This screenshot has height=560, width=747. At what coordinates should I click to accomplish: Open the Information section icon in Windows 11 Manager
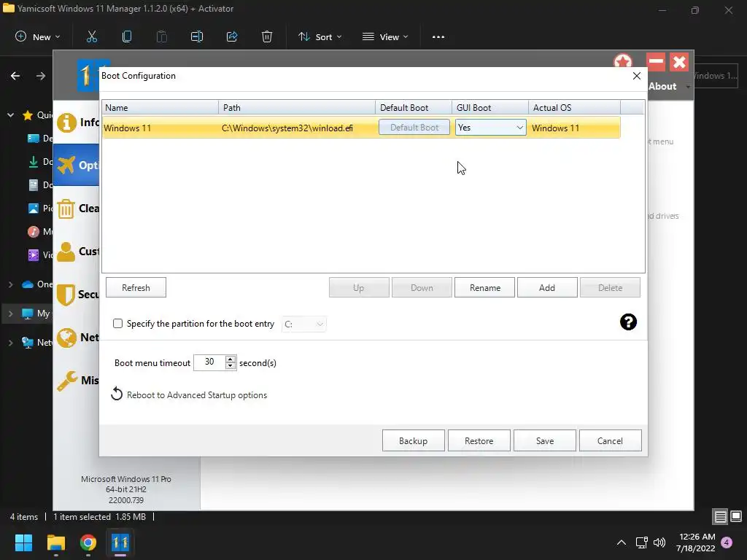click(x=66, y=122)
